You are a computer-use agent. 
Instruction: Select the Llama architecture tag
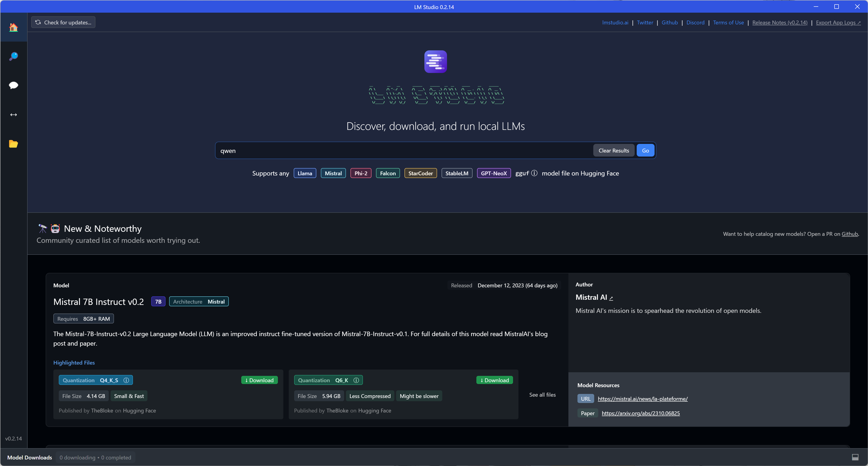305,173
